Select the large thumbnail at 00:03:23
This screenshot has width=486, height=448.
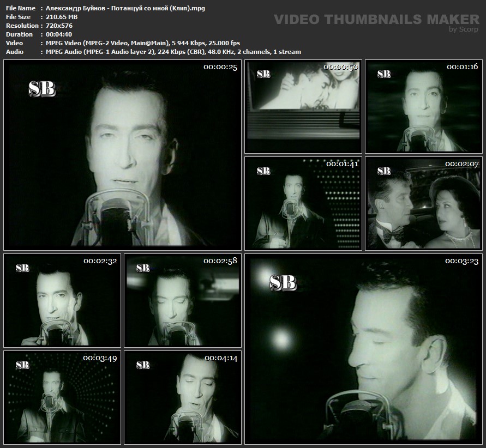(364, 349)
